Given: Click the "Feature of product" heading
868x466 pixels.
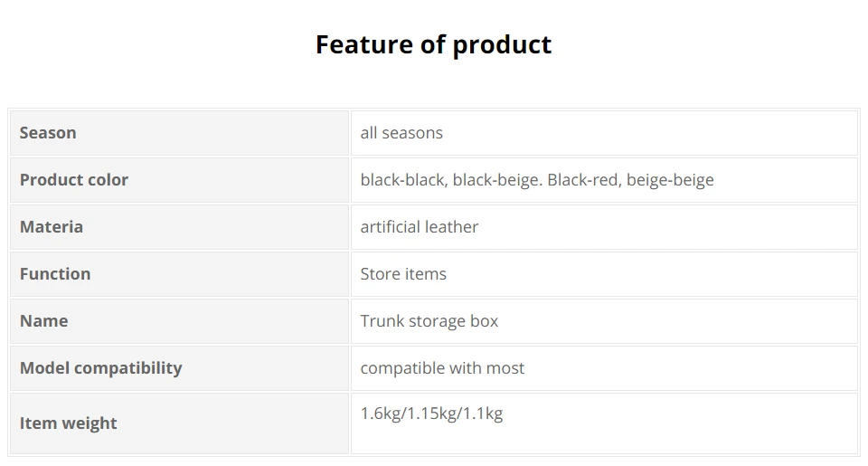Looking at the screenshot, I should (x=433, y=44).
